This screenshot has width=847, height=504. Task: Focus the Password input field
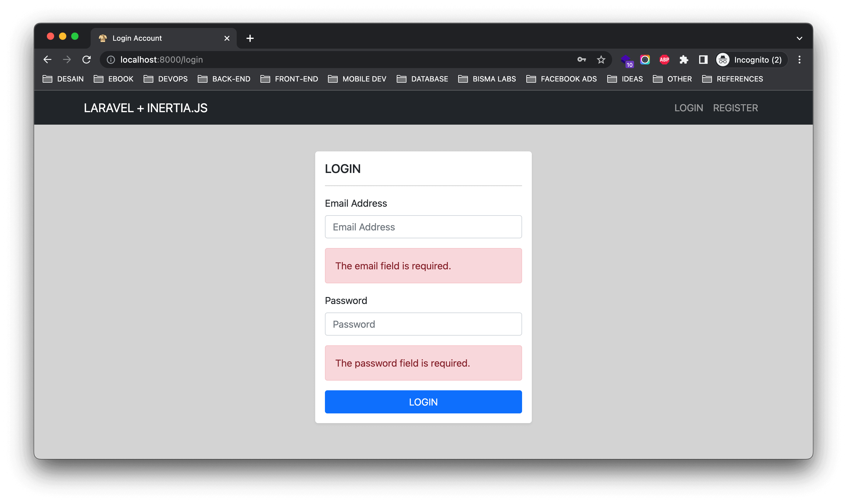423,324
